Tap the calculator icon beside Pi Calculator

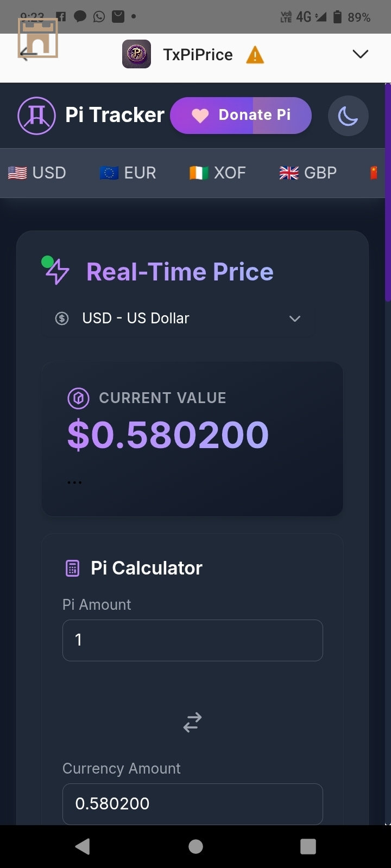pos(72,568)
